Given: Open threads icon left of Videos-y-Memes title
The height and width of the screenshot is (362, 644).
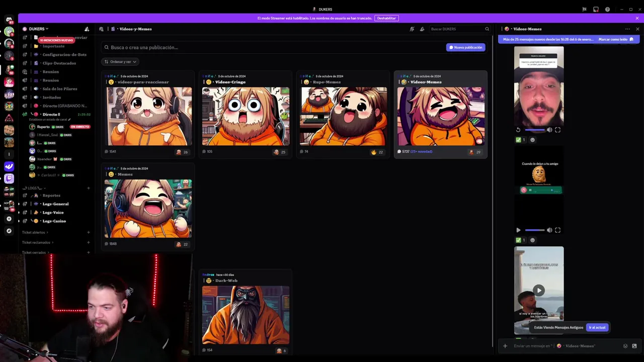Looking at the screenshot, I should (x=102, y=29).
